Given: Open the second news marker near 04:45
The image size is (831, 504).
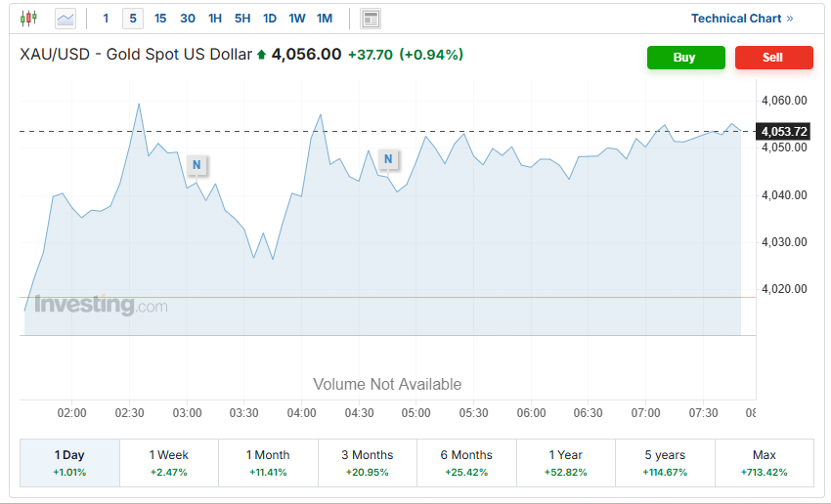Looking at the screenshot, I should pos(388,159).
